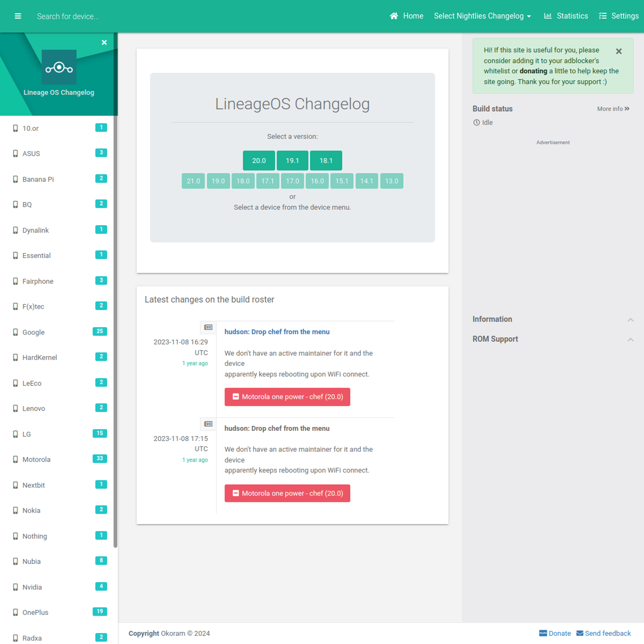The height and width of the screenshot is (644, 644).
Task: Select version 16.0
Action: pos(317,181)
